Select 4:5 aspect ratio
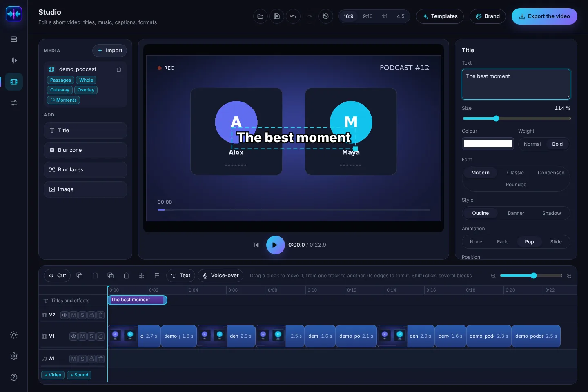588x392 pixels. pos(401,16)
